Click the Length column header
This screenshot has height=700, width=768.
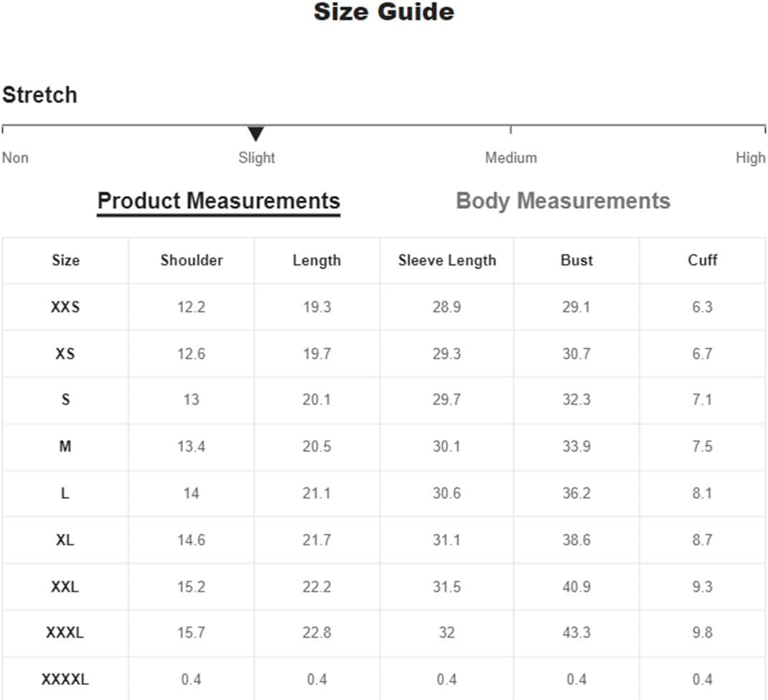click(317, 260)
